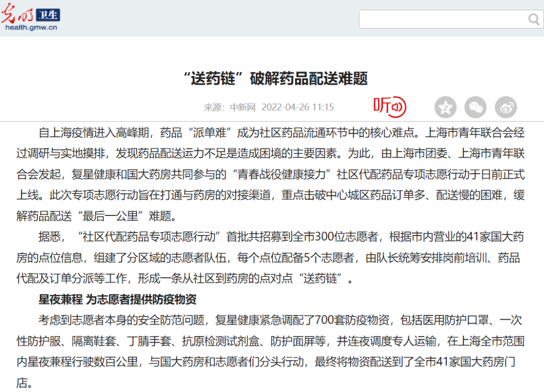
Task: Play the article audio with 听 icon
Action: point(389,106)
